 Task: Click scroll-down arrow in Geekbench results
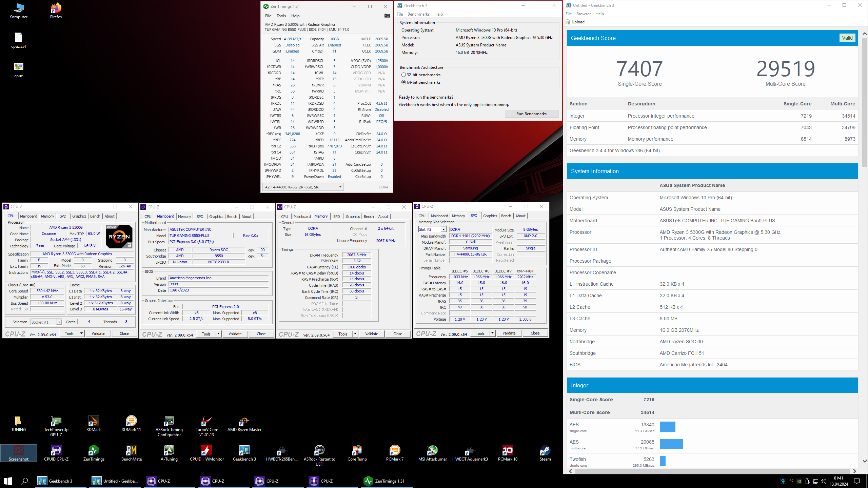(865, 461)
